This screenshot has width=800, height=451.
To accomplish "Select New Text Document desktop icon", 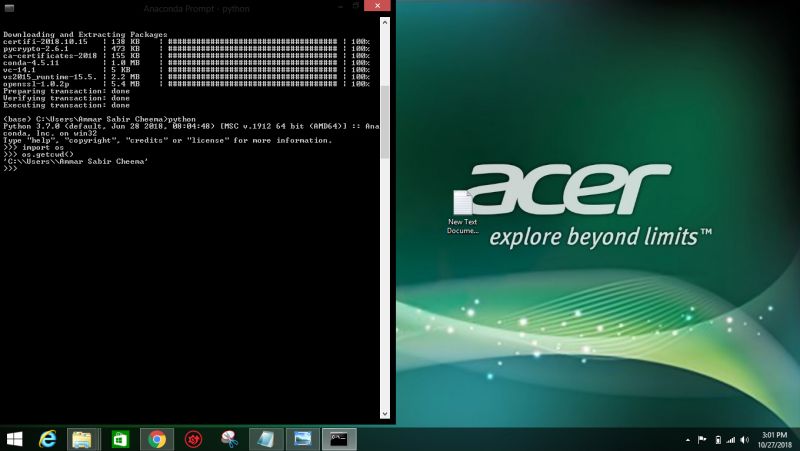I will coord(463,212).
